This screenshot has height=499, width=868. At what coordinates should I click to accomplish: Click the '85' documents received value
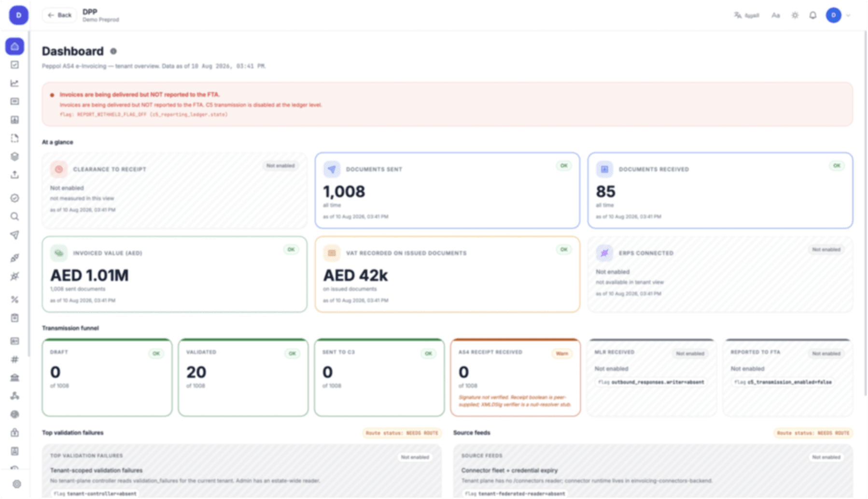tap(605, 192)
